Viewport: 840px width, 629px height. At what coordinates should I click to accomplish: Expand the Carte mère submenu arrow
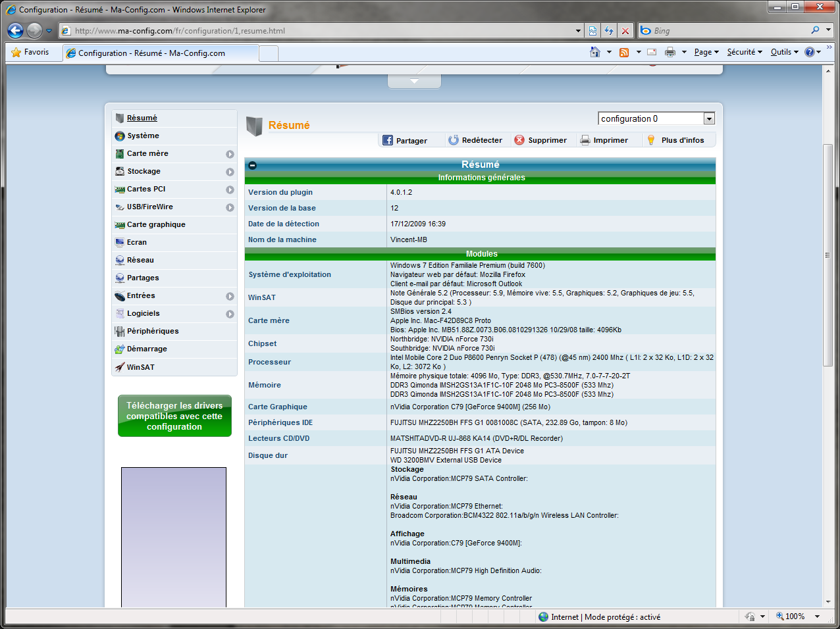coord(230,154)
